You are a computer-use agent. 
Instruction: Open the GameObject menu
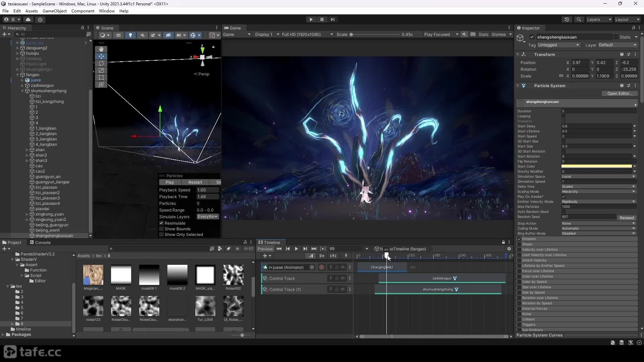coord(55,11)
